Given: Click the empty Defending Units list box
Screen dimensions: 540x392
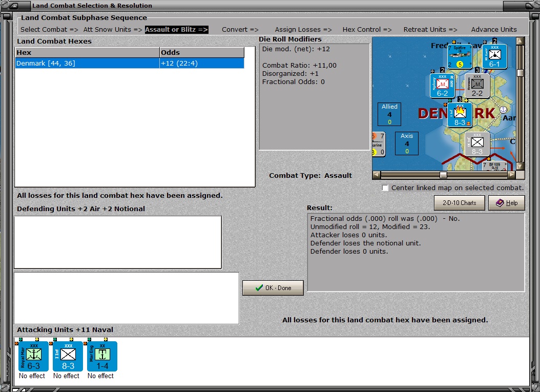Looking at the screenshot, I should click(118, 242).
